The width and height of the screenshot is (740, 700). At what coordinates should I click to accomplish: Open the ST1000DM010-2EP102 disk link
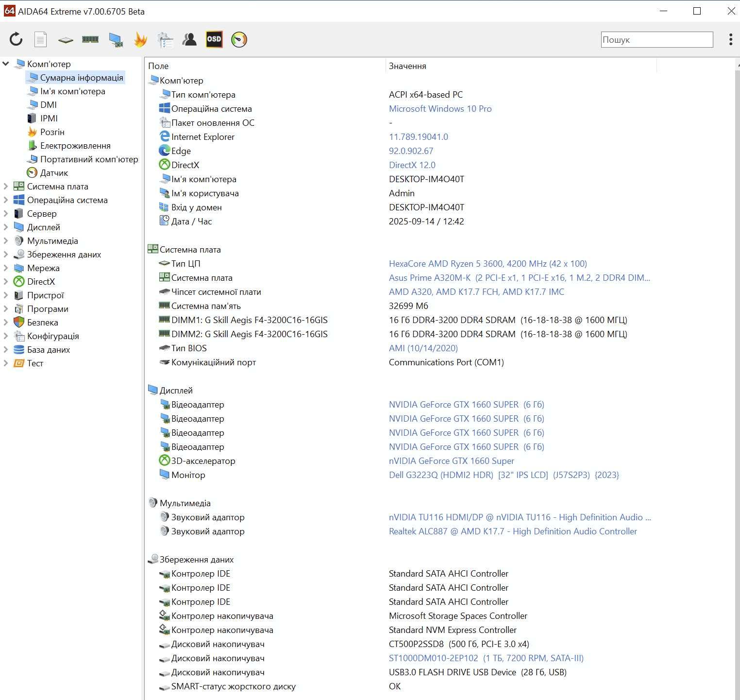[x=486, y=658]
